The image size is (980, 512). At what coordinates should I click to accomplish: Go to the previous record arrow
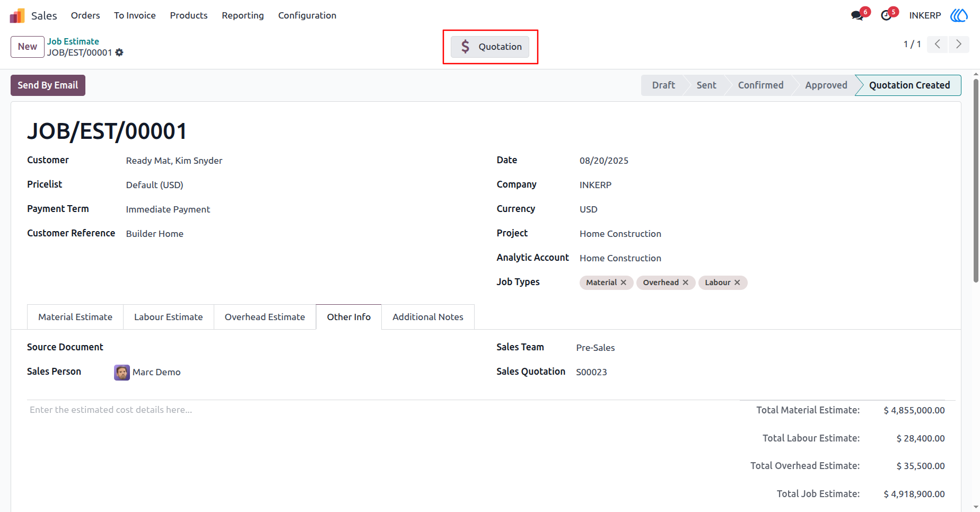pos(938,44)
